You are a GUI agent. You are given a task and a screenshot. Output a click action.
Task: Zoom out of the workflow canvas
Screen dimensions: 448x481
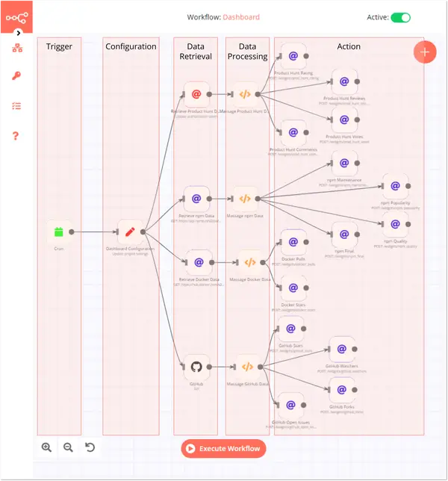(68, 447)
